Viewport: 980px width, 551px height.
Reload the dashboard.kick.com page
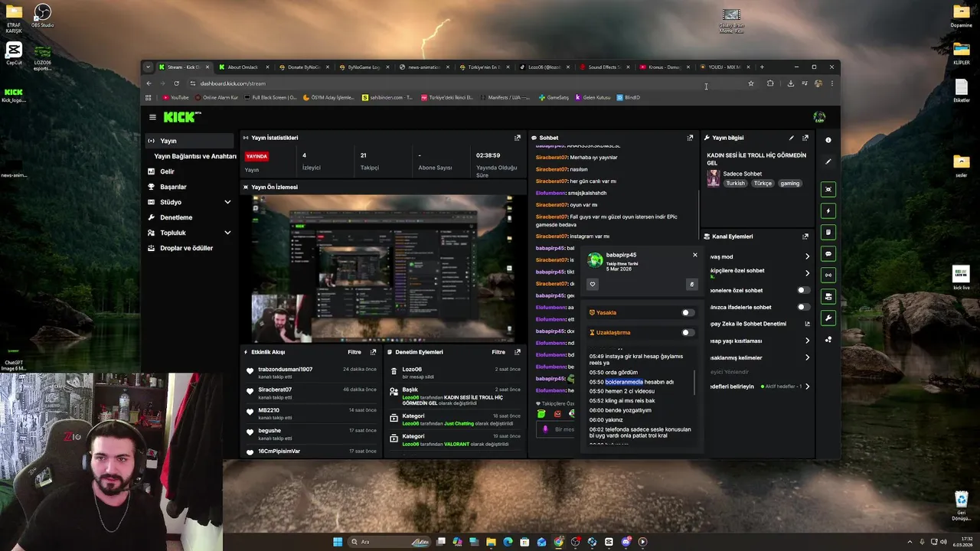click(x=176, y=83)
